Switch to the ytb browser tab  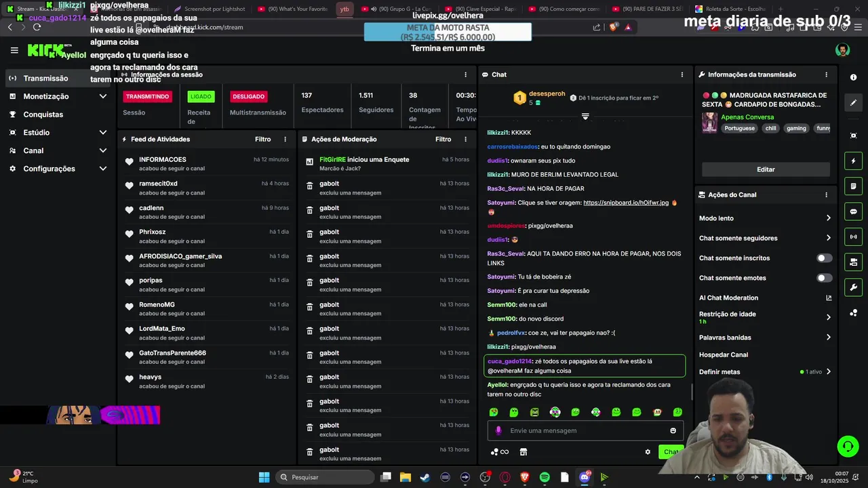tap(344, 9)
